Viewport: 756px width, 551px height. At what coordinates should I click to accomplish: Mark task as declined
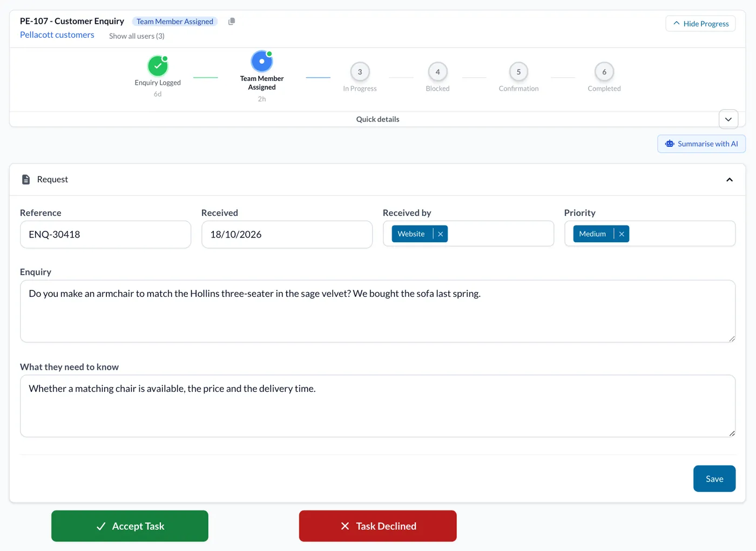click(x=378, y=526)
